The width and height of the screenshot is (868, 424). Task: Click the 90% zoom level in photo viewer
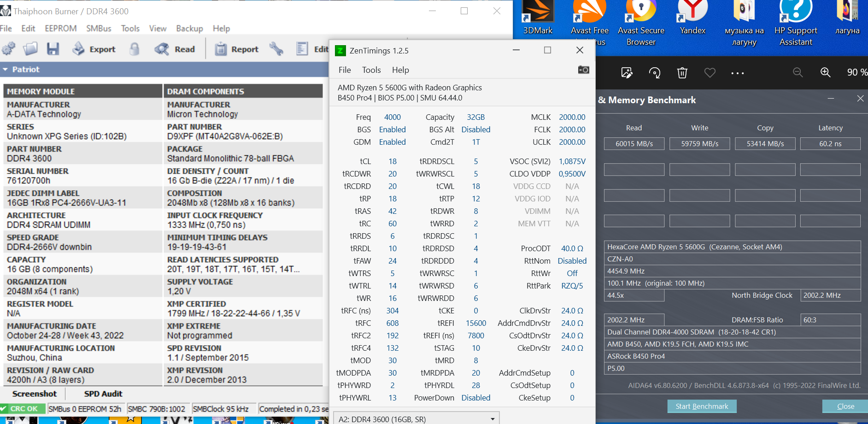pyautogui.click(x=857, y=72)
